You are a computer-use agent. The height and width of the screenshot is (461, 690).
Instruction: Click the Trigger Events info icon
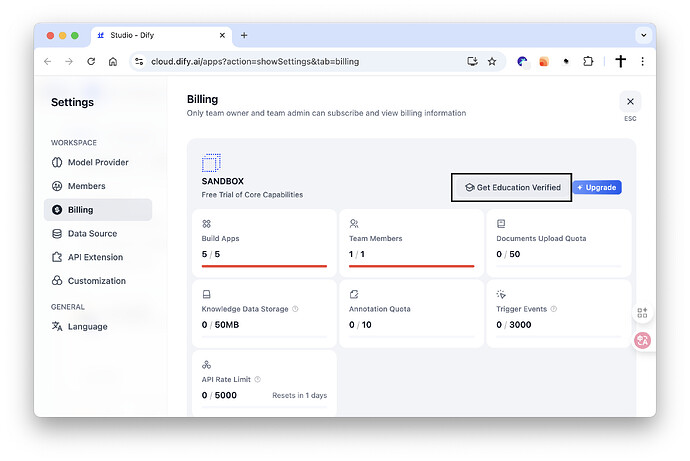point(553,309)
